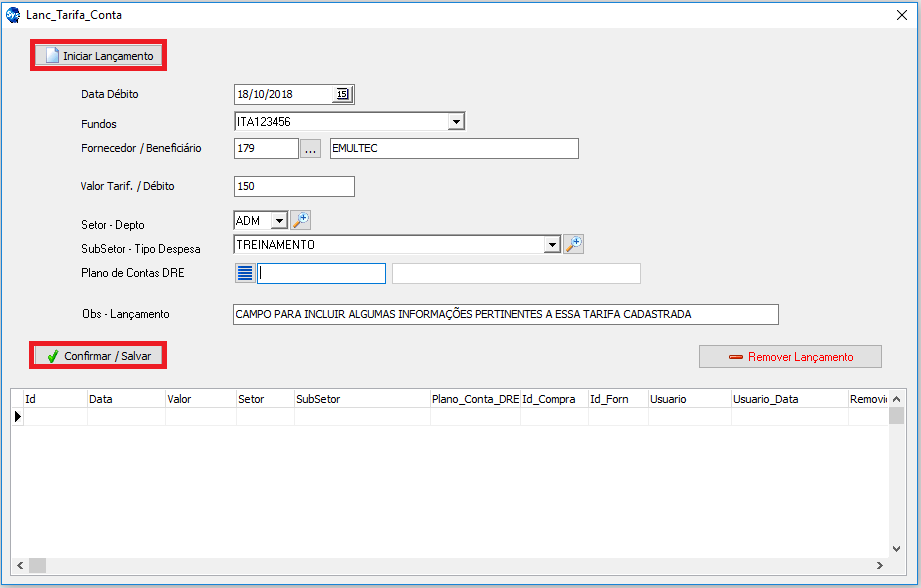Click Remover Lançamento button

pos(790,357)
